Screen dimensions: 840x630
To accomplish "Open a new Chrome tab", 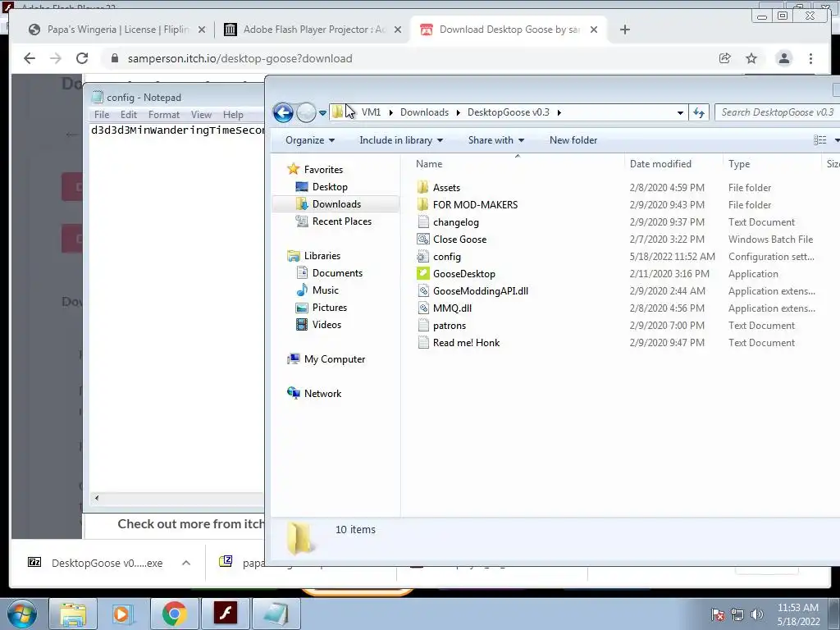I will 624,30.
